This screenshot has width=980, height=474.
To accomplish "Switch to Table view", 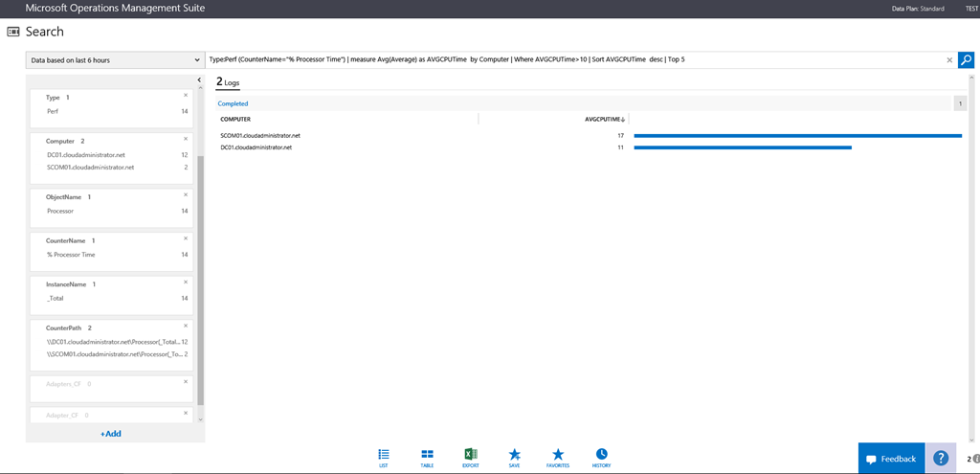I will [427, 457].
